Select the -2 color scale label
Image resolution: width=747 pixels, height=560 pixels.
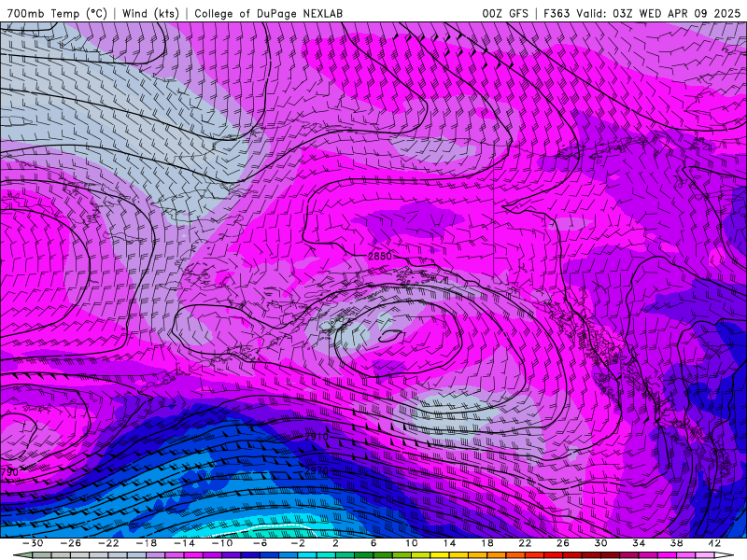(298, 543)
